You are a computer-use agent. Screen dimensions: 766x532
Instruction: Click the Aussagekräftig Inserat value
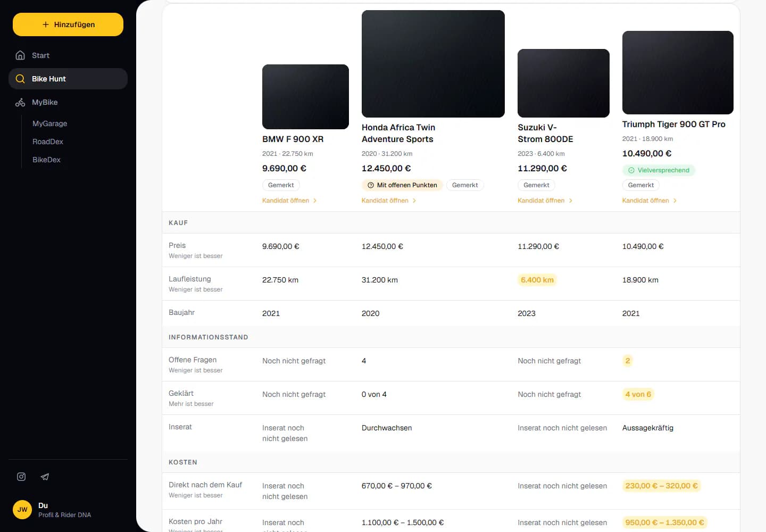pos(648,428)
